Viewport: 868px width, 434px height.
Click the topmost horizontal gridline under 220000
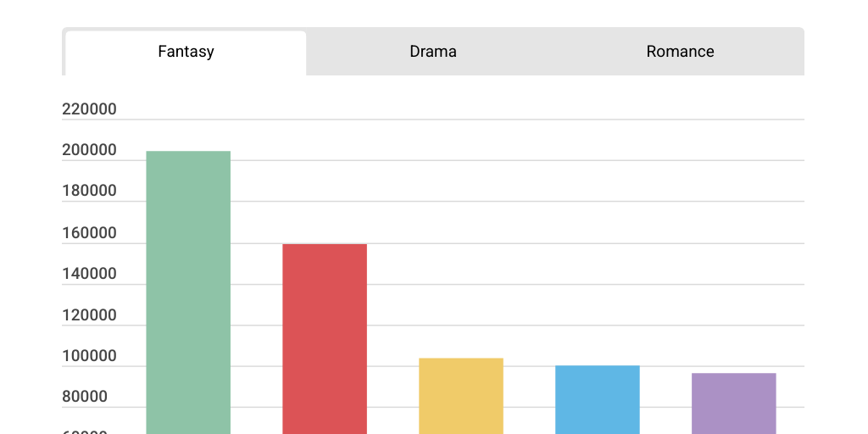coord(509,120)
